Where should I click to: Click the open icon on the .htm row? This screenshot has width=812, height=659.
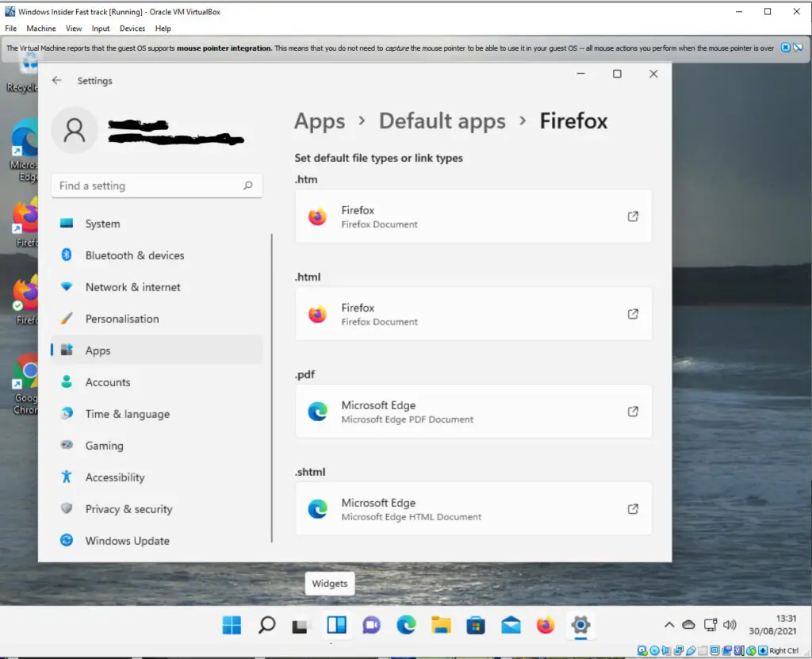click(x=633, y=216)
